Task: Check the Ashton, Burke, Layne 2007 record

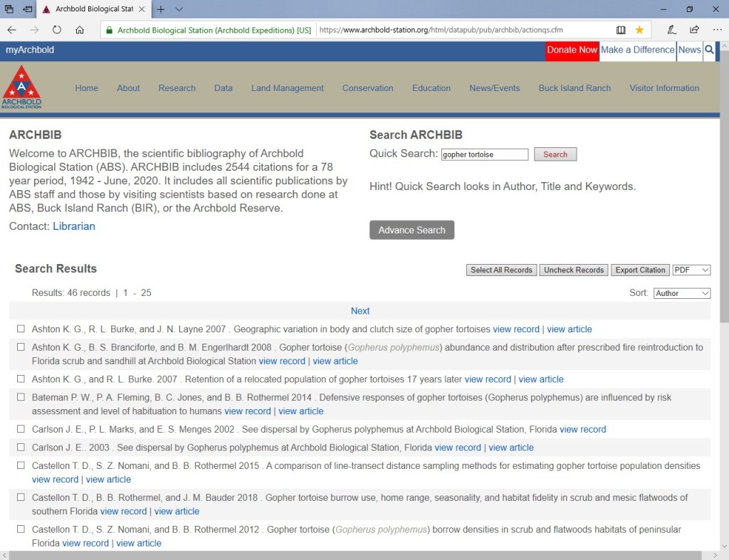Action: pyautogui.click(x=21, y=329)
